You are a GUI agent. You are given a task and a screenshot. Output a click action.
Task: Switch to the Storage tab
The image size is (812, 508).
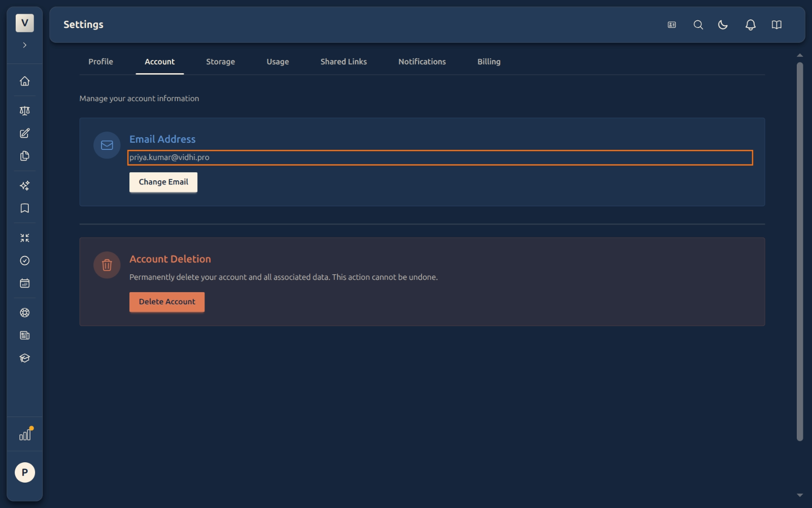tap(220, 61)
